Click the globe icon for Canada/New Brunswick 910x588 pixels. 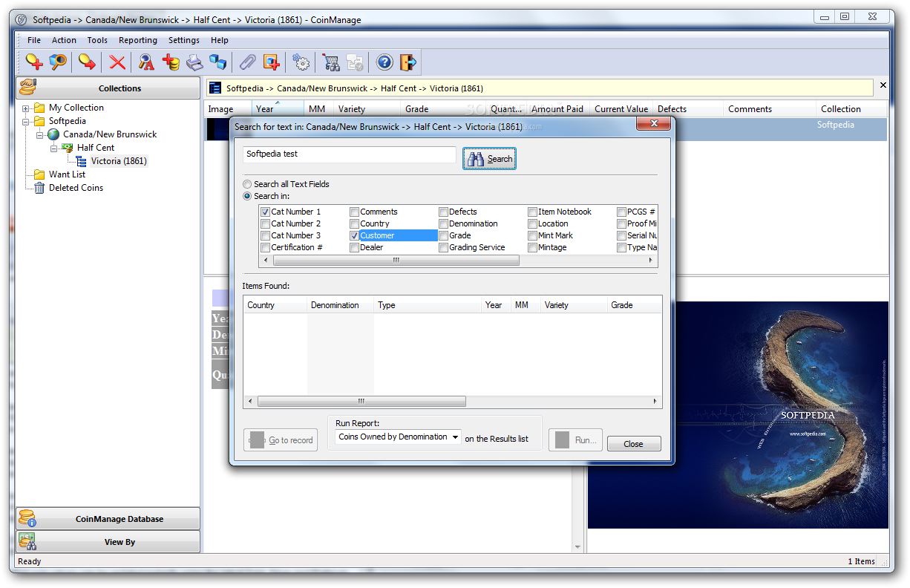(53, 134)
